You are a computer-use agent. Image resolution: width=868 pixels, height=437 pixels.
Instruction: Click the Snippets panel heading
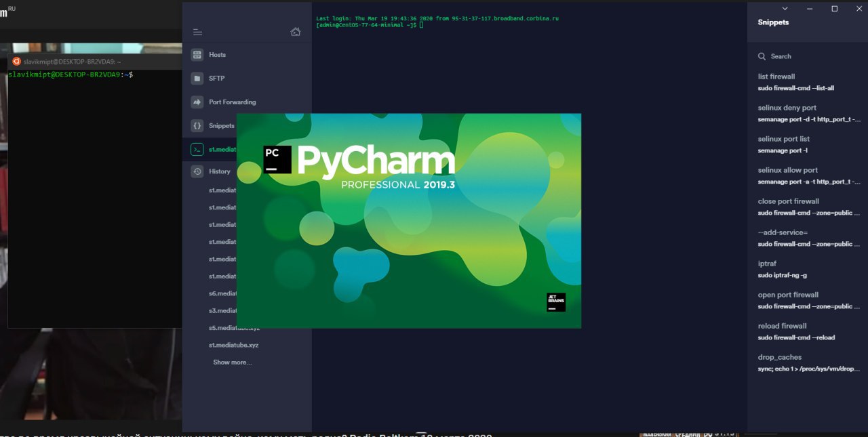pyautogui.click(x=773, y=22)
